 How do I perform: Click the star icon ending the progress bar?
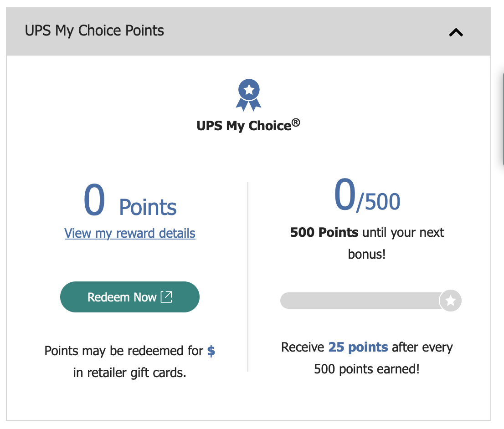click(451, 301)
